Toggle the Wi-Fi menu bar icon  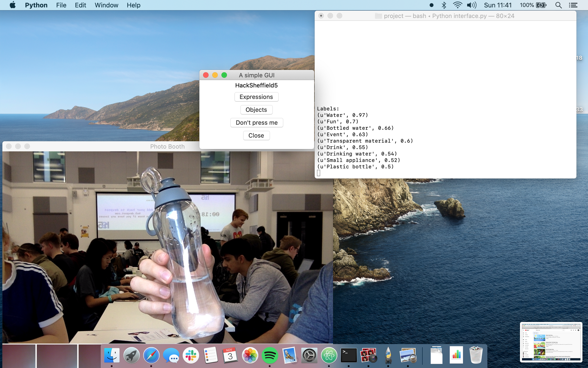pyautogui.click(x=457, y=5)
